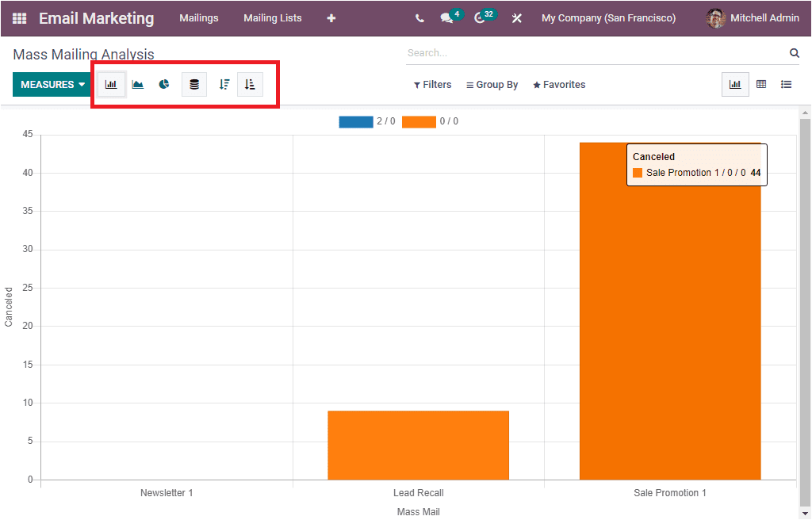Viewport: 812px width, 520px height.
Task: Expand the Group By options
Action: point(492,84)
